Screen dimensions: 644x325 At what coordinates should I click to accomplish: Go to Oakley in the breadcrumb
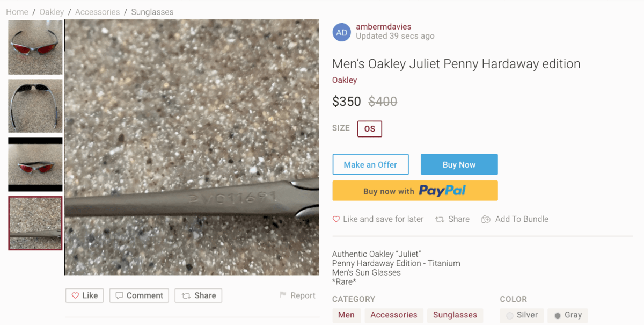click(52, 12)
